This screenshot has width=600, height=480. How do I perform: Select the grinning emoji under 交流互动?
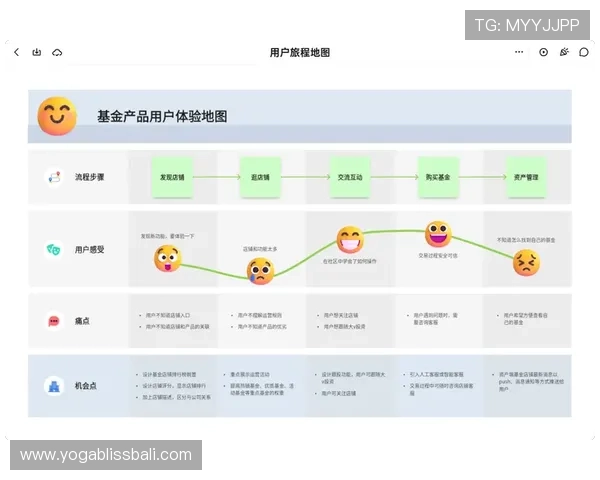pos(350,240)
